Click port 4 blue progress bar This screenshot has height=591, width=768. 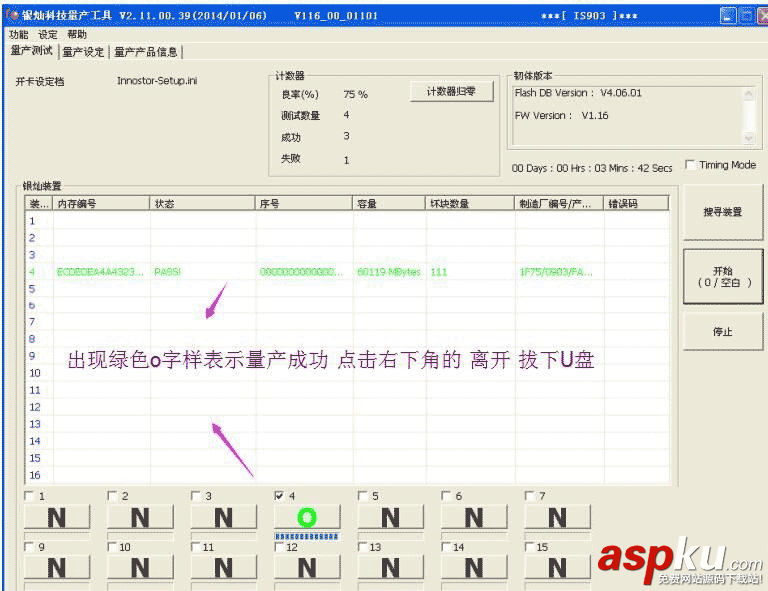coord(307,537)
